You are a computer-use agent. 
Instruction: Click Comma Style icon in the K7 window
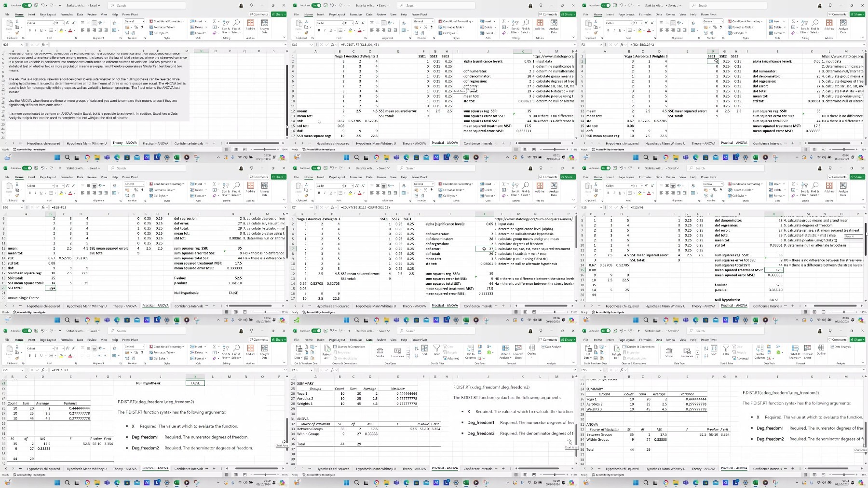pyautogui.click(x=431, y=190)
